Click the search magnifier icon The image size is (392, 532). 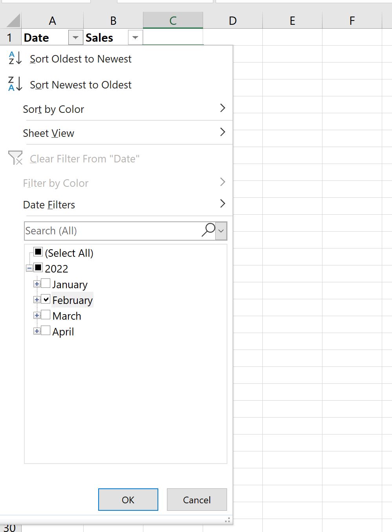[208, 230]
